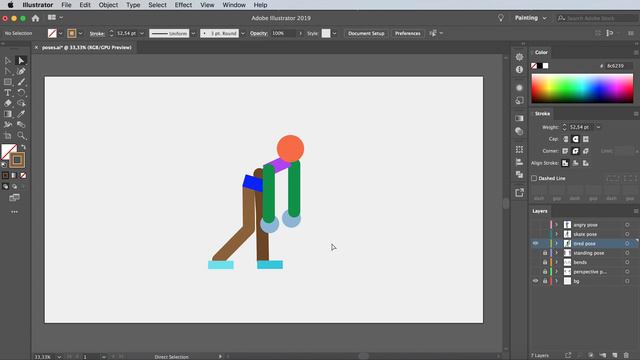The width and height of the screenshot is (640, 360).
Task: Select the Paintbrush tool
Action: click(x=21, y=82)
